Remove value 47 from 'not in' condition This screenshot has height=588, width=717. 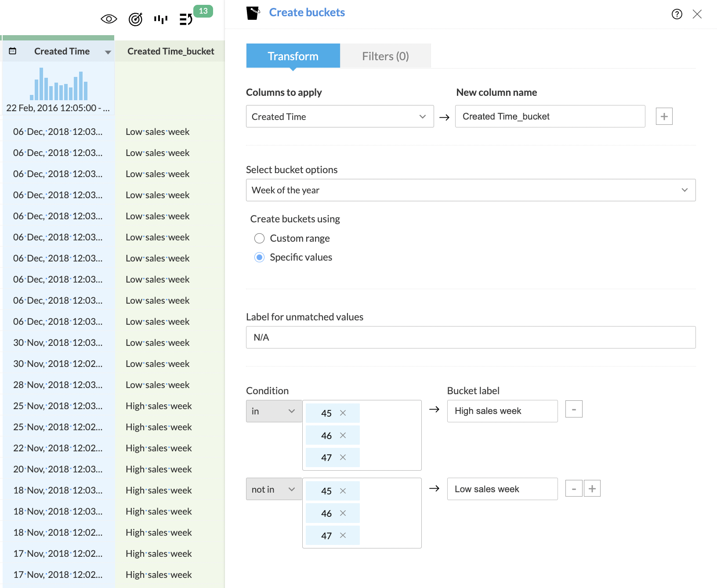pos(343,535)
